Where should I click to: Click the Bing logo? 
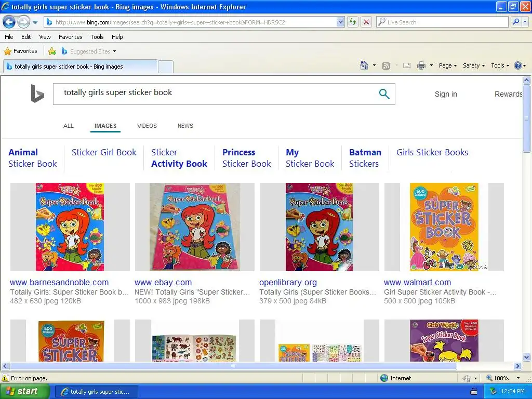(37, 94)
